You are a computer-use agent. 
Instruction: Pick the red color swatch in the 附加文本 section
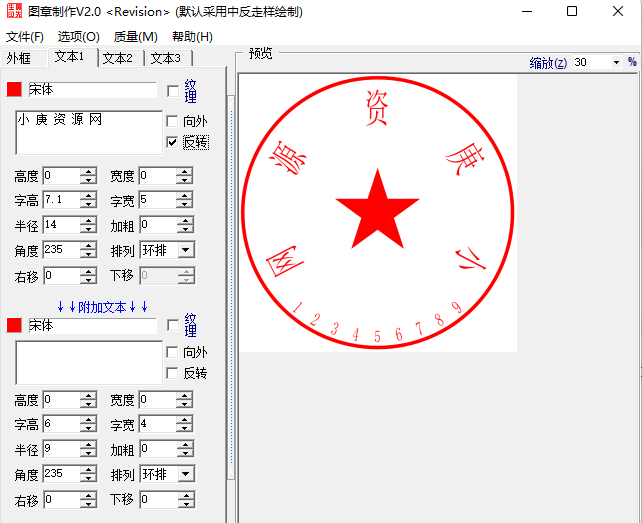tap(14, 325)
